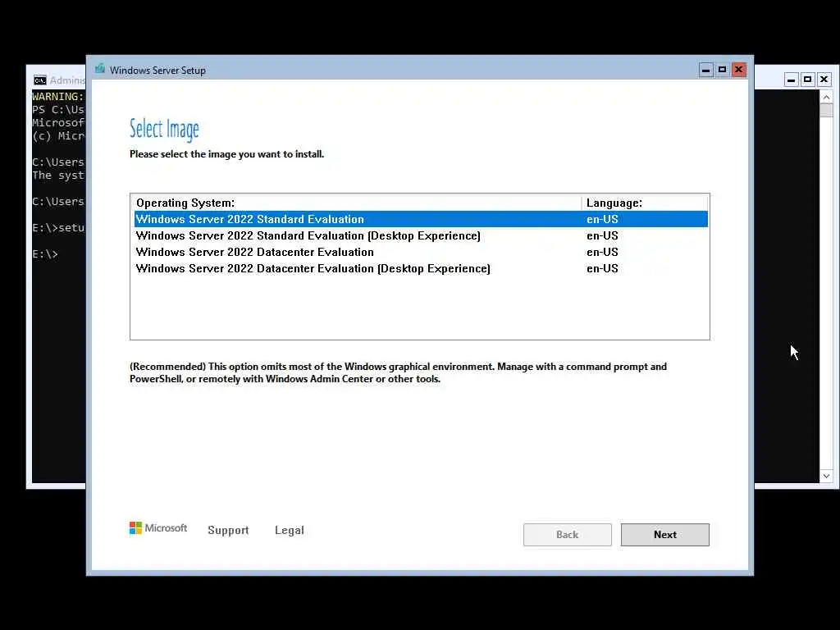Open the Legal link
This screenshot has width=840, height=630.
(290, 530)
